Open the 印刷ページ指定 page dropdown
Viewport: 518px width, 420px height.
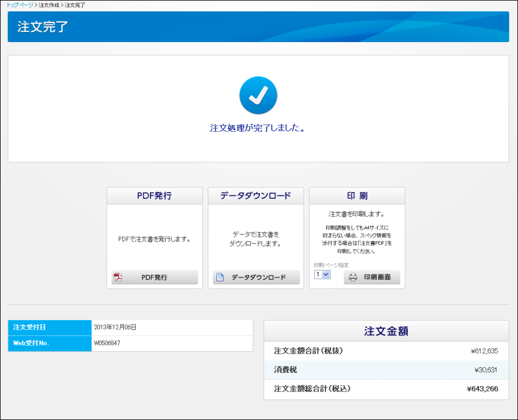[322, 275]
